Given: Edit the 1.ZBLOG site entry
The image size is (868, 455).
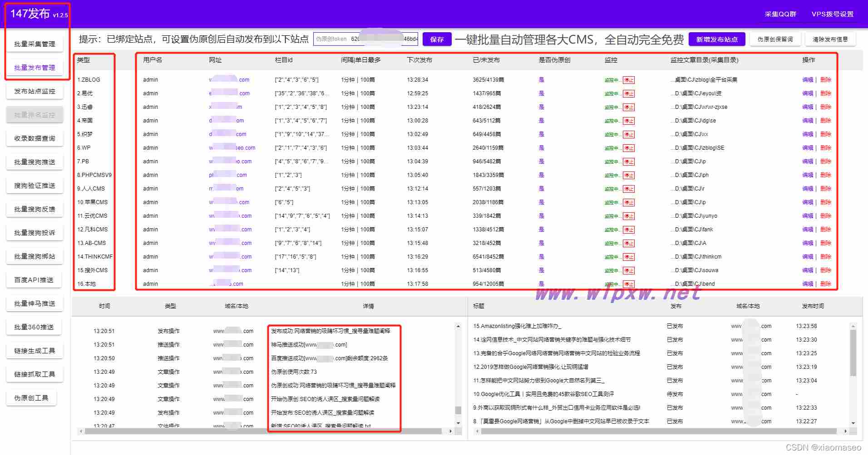Looking at the screenshot, I should tap(808, 80).
